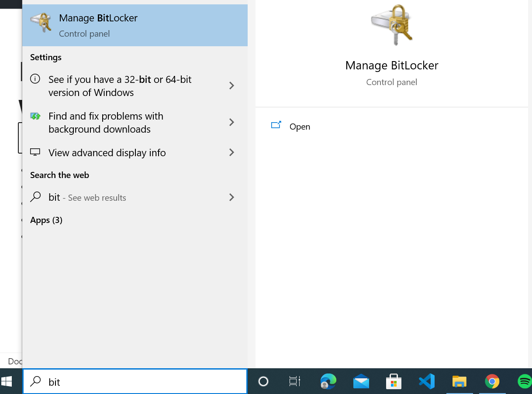Launch Visual Studio Code
This screenshot has height=394, width=532.
pyautogui.click(x=426, y=381)
